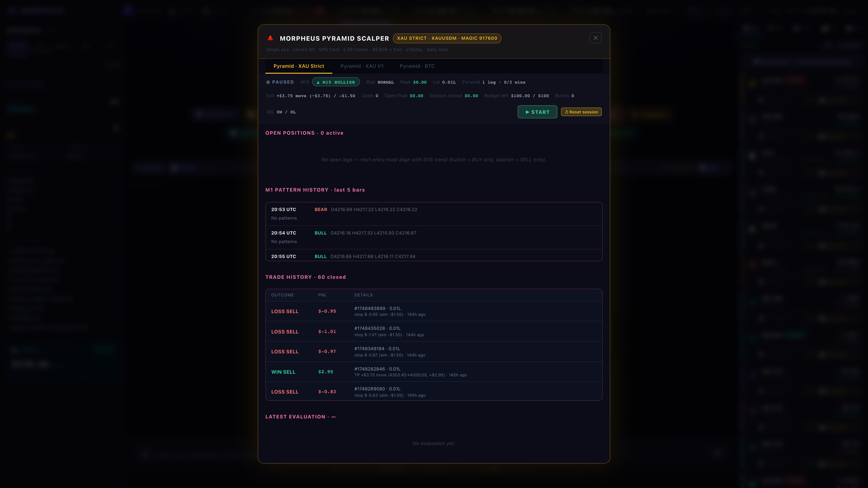
Task: Select the 20:54 UTC BULL pattern row
Action: (x=434, y=237)
